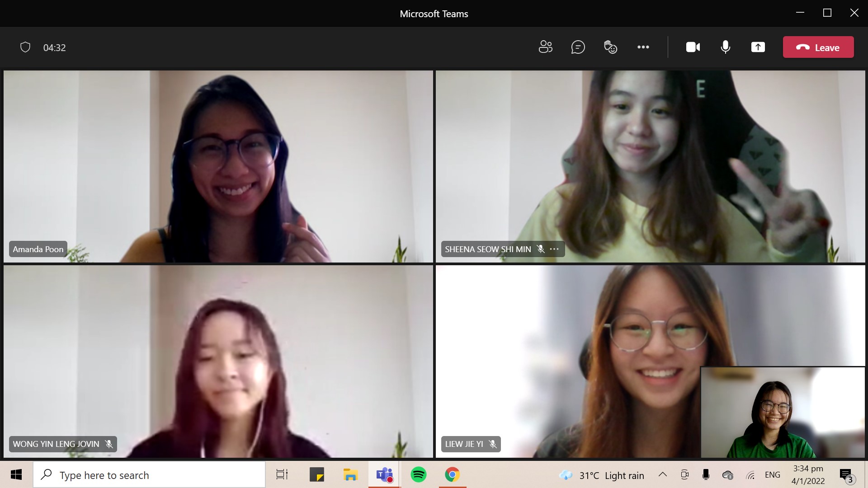Open More actions in meeting toolbar
Screen dimensions: 868x488
643,47
